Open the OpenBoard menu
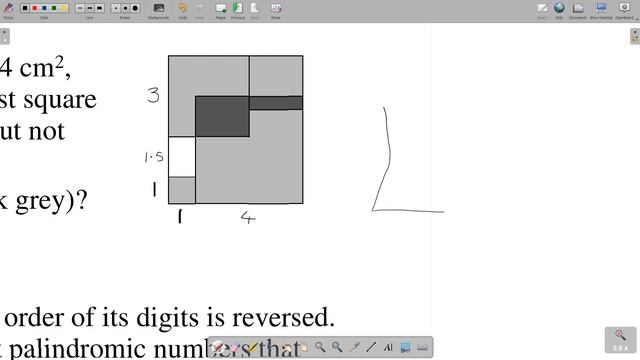 [x=624, y=10]
